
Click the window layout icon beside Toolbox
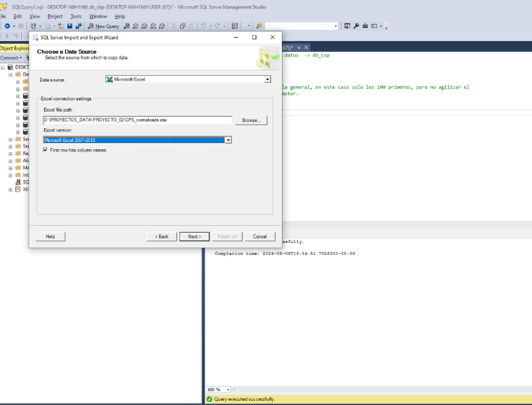(374, 26)
